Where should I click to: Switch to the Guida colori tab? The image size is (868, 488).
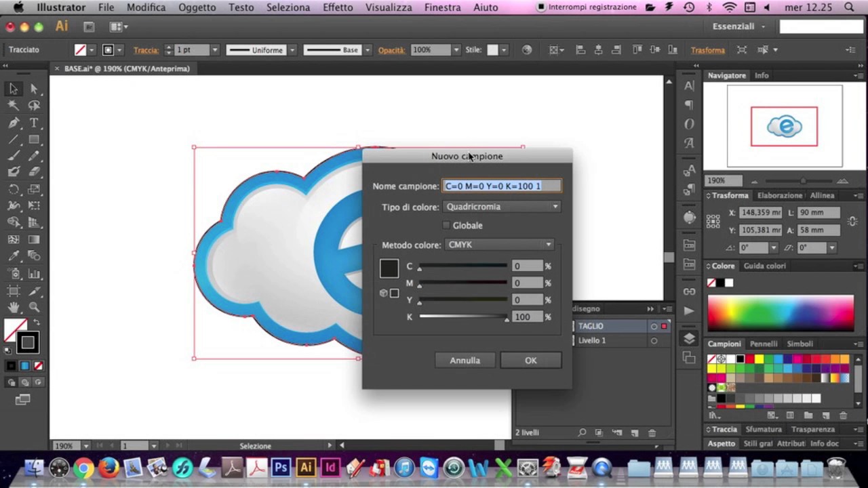[765, 266]
